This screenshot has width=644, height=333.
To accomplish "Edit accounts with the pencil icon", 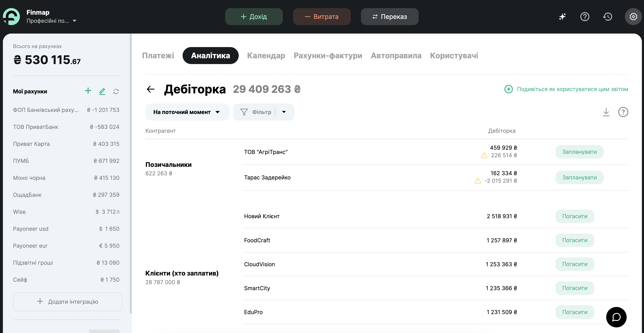I will tap(102, 91).
